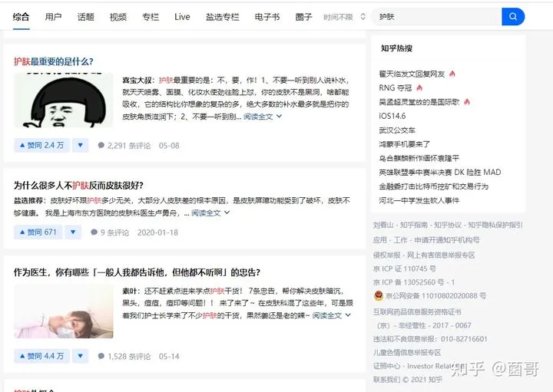Open the 证照中心 footer link

pyautogui.click(x=387, y=366)
